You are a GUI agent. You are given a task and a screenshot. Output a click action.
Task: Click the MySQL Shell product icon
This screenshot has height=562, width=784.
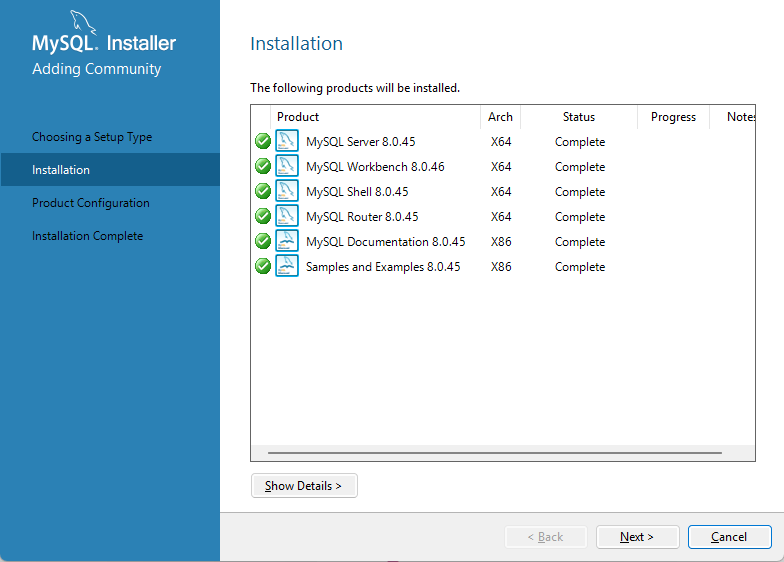click(x=286, y=190)
